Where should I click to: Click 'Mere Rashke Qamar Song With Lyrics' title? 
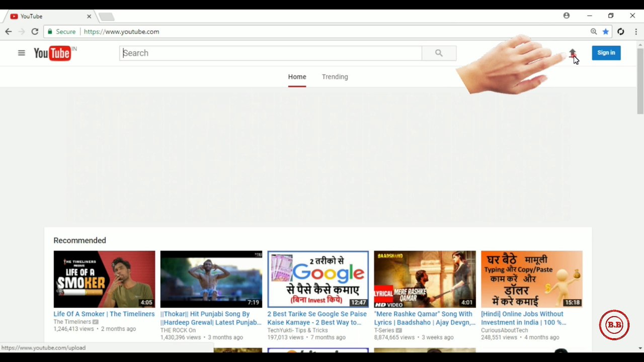point(425,318)
